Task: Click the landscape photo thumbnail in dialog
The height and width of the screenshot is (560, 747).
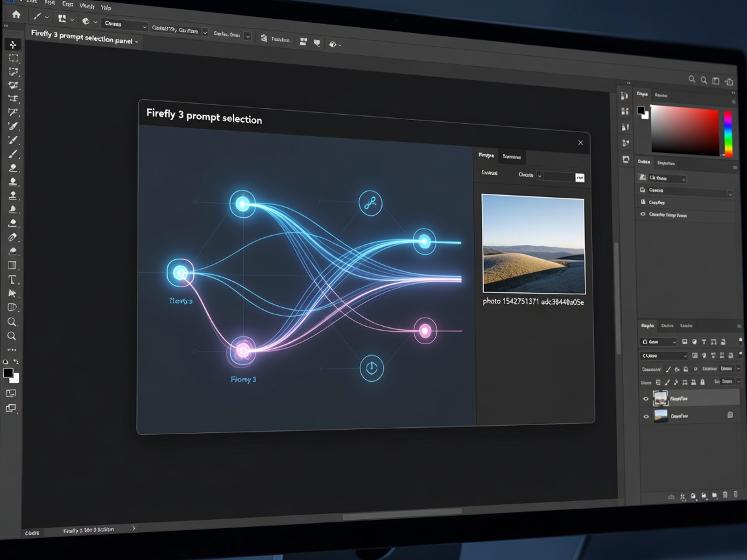Action: click(x=534, y=243)
